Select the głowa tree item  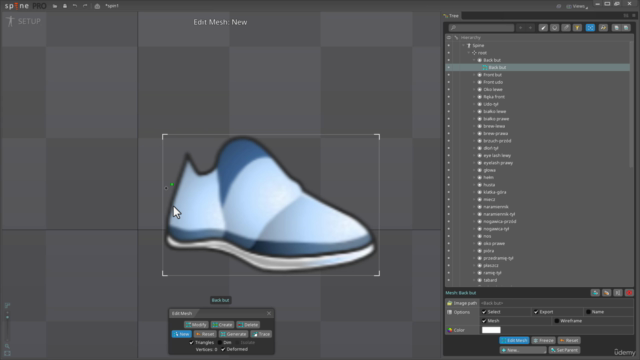pos(489,170)
